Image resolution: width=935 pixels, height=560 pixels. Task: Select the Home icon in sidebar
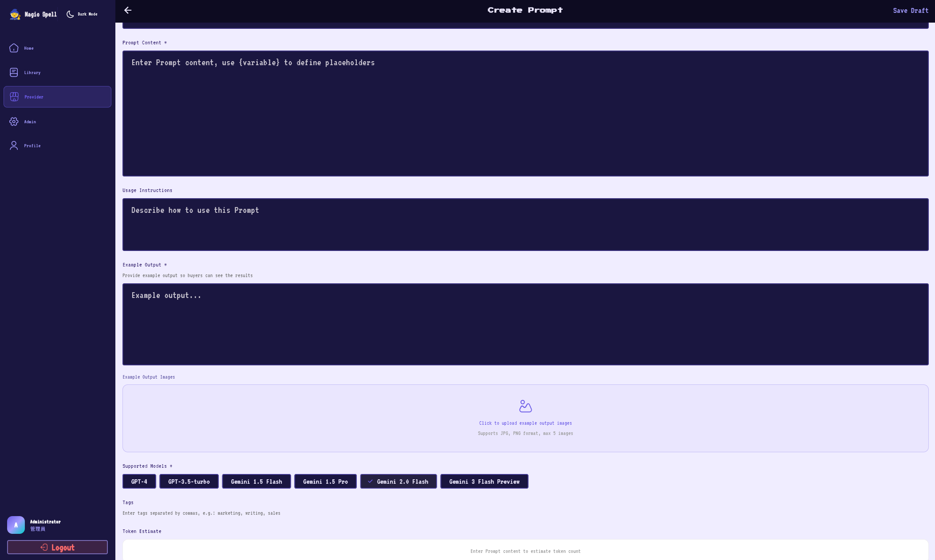click(13, 48)
